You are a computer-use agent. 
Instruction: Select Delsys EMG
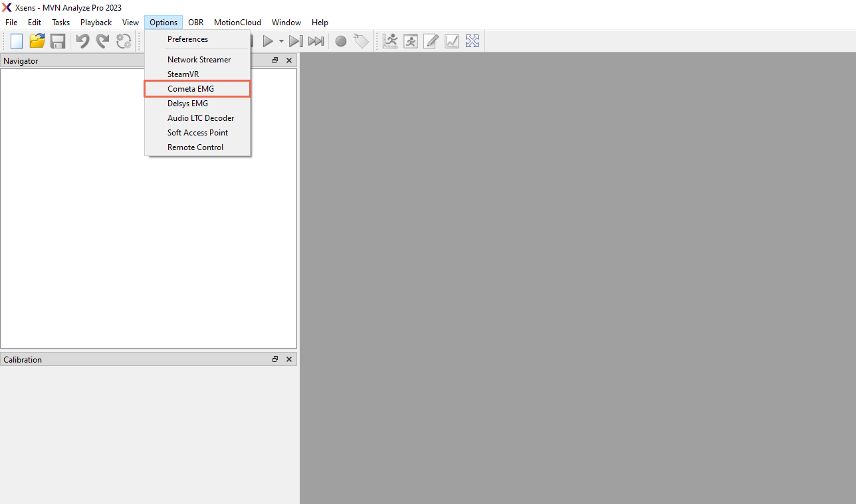[197, 104]
